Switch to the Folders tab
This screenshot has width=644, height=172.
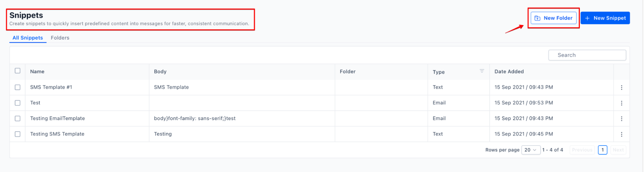point(60,38)
